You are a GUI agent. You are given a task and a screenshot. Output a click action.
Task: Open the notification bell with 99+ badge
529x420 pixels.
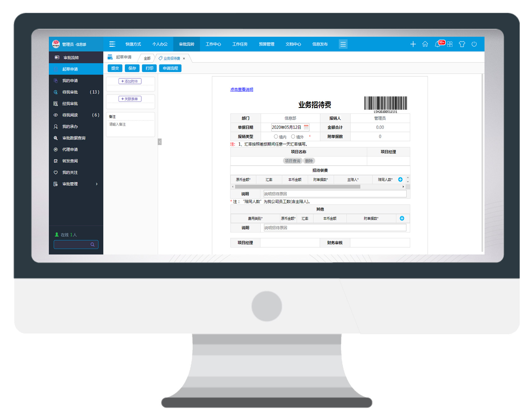coord(438,44)
